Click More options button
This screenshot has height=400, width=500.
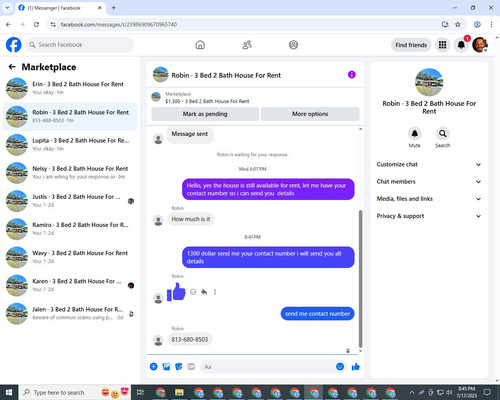point(310,114)
